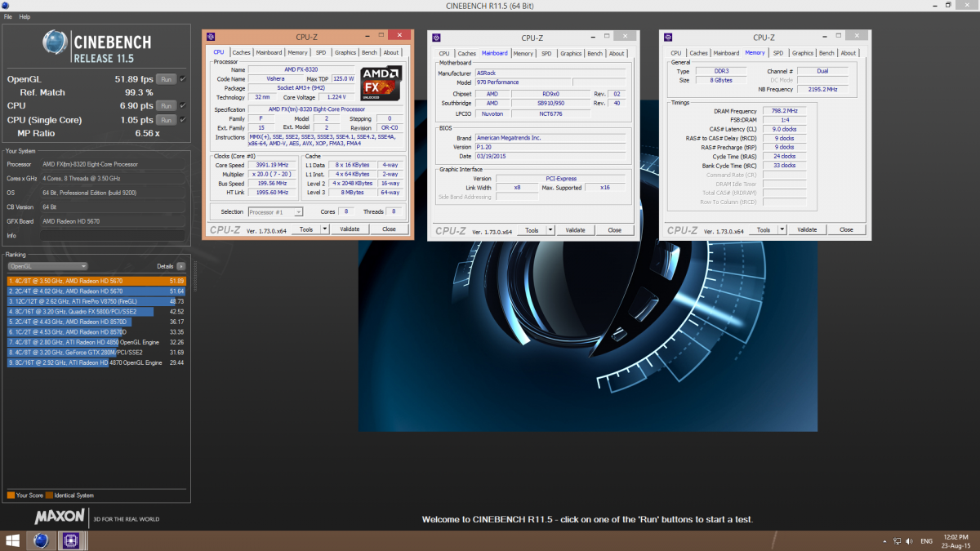Switch to Caches tab in the CPU tab window
The height and width of the screenshot is (551, 980).
pos(241,53)
